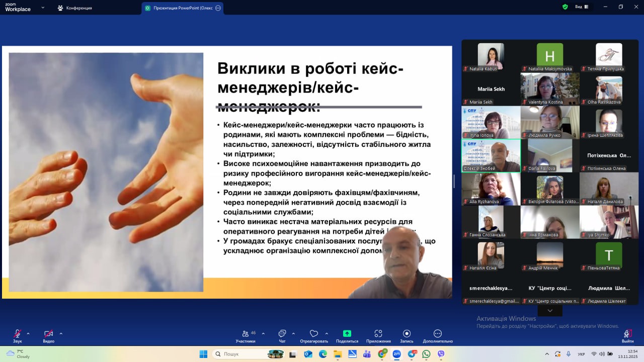Open the Дополнительно more options icon
The image size is (644, 362).
click(x=438, y=334)
